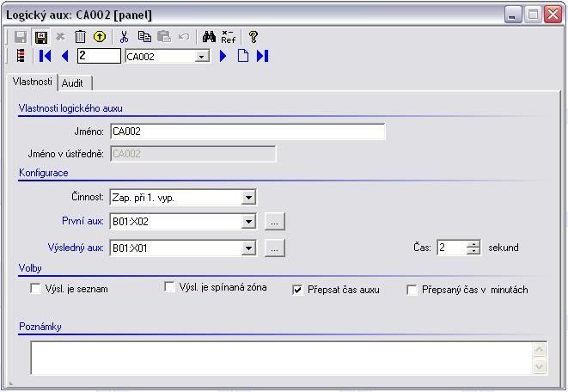Open search with the binoculars icon
Viewport: 568px width, 392px height.
pos(209,37)
